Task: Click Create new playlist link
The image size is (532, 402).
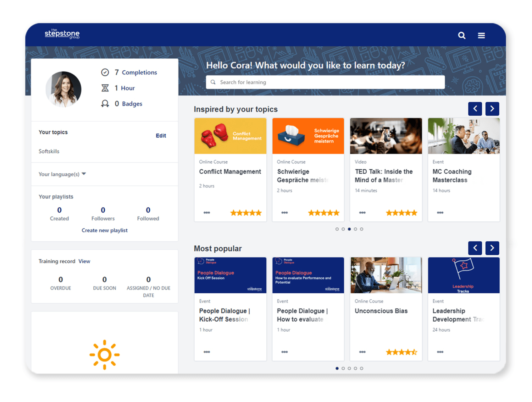Action: pos(104,230)
